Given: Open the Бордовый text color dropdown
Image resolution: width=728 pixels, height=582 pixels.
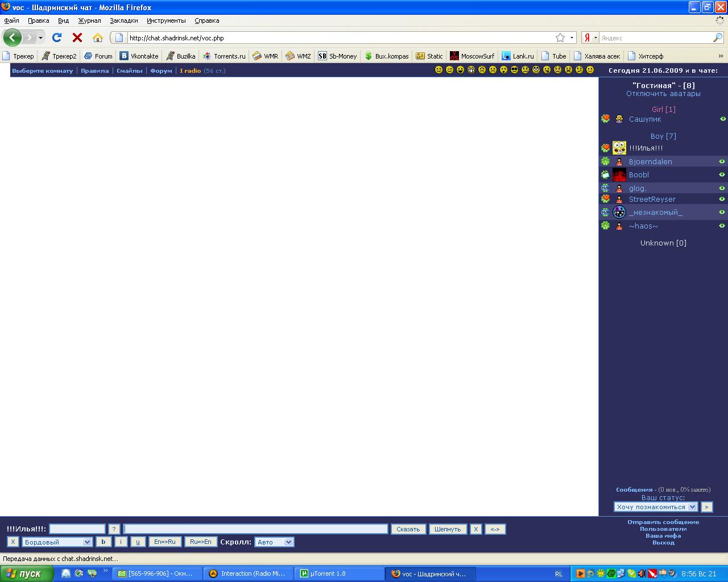Looking at the screenshot, I should point(57,542).
